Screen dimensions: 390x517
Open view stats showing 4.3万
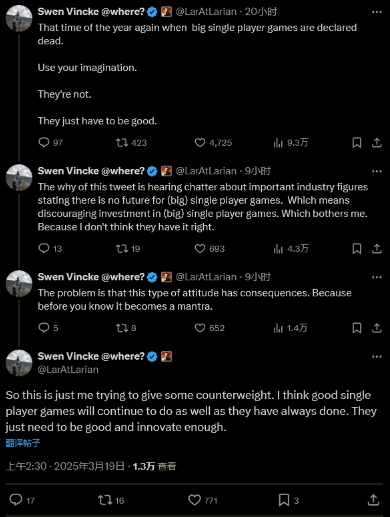point(291,249)
